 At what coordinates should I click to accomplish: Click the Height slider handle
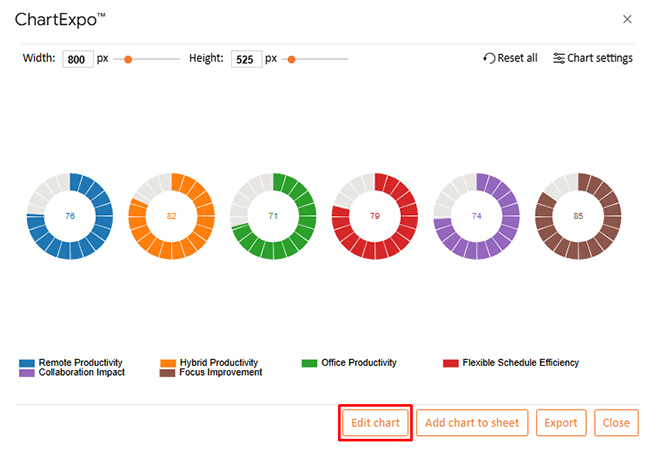tap(292, 59)
